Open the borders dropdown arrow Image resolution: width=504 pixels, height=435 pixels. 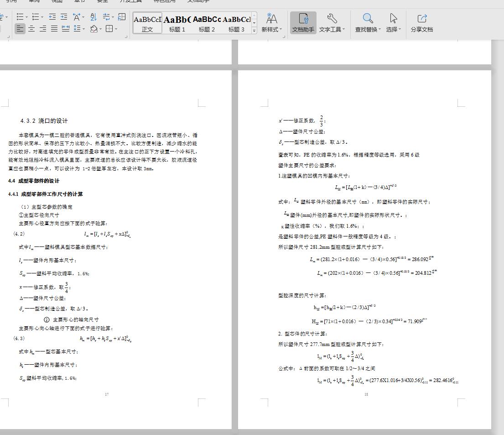(116, 29)
